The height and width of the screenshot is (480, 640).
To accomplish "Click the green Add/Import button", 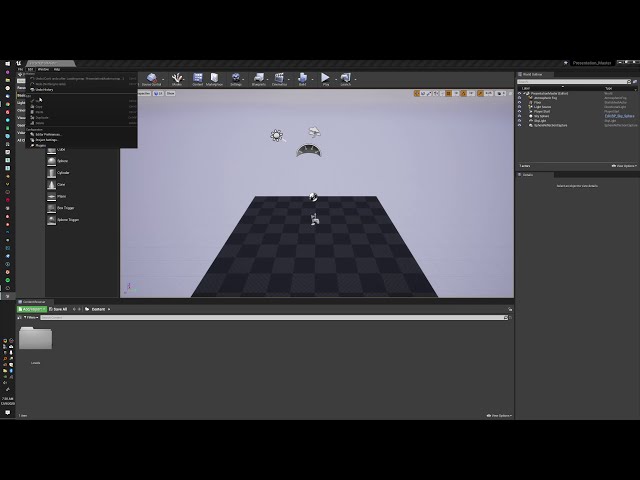I will coord(32,309).
